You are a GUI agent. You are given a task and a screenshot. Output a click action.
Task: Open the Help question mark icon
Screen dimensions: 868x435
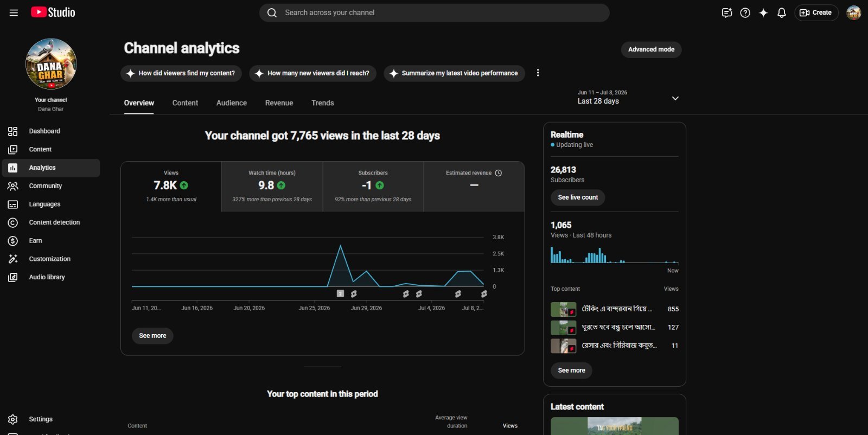pos(745,12)
